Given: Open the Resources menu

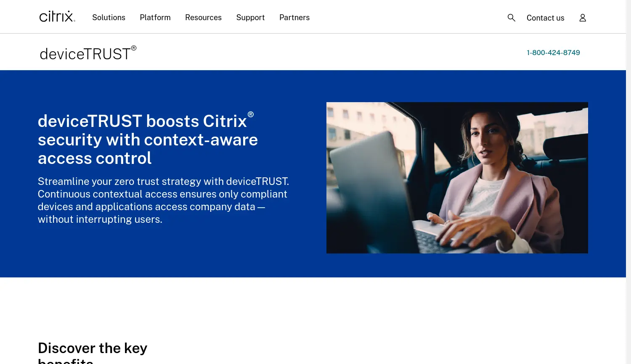Looking at the screenshot, I should click(203, 18).
